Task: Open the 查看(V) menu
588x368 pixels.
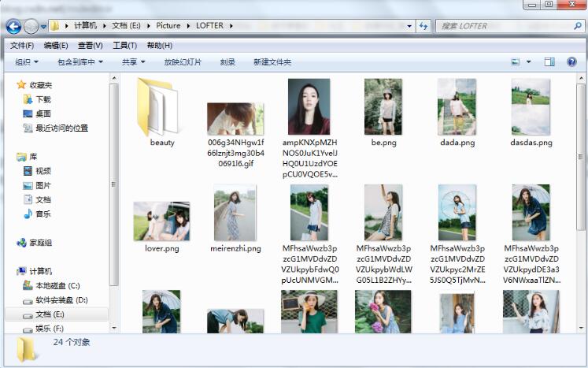Action: coord(90,46)
